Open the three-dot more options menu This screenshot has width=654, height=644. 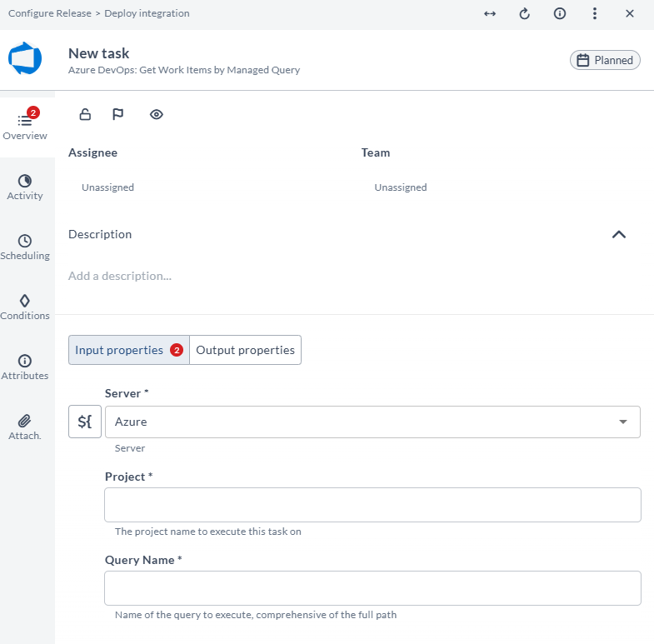tap(595, 14)
